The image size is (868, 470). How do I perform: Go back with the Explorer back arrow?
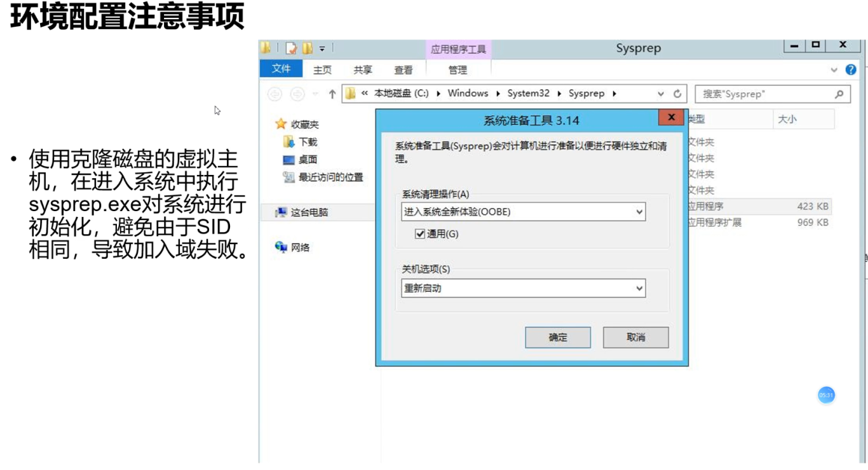pyautogui.click(x=275, y=94)
